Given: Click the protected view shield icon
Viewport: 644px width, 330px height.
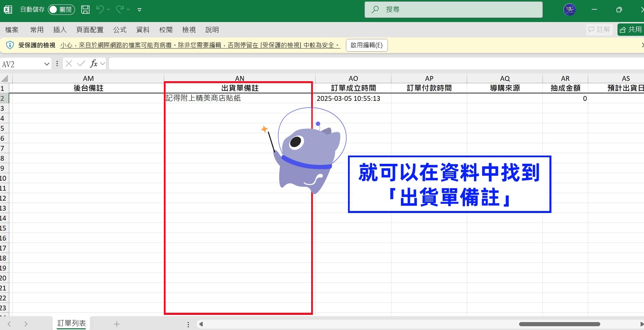Looking at the screenshot, I should pos(10,45).
